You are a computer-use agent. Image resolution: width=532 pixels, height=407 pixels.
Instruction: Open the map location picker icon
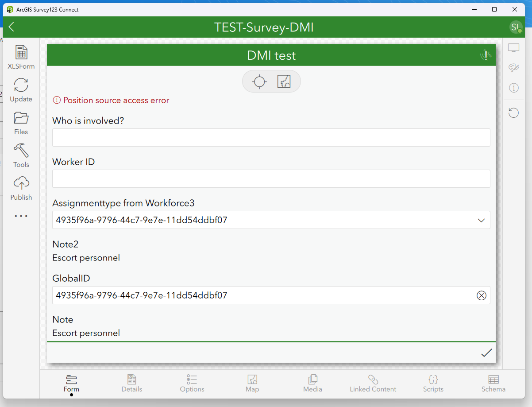click(x=284, y=81)
